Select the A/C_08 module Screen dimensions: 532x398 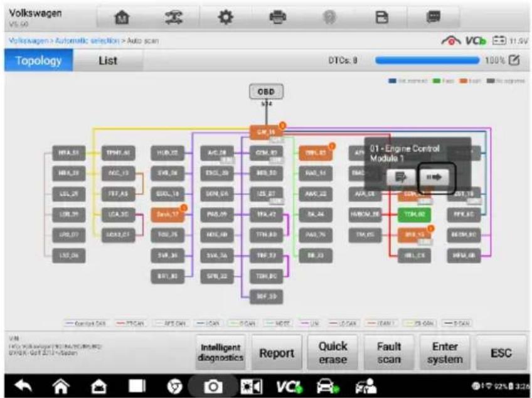(x=217, y=153)
